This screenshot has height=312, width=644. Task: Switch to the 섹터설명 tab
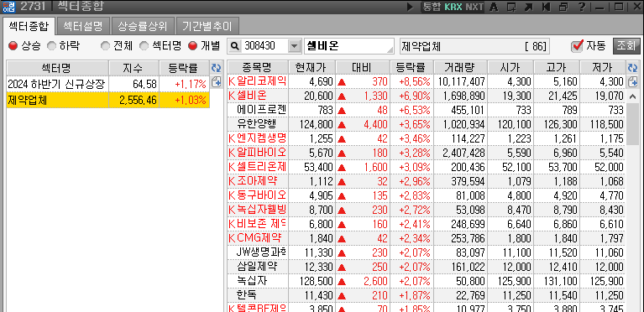(83, 27)
